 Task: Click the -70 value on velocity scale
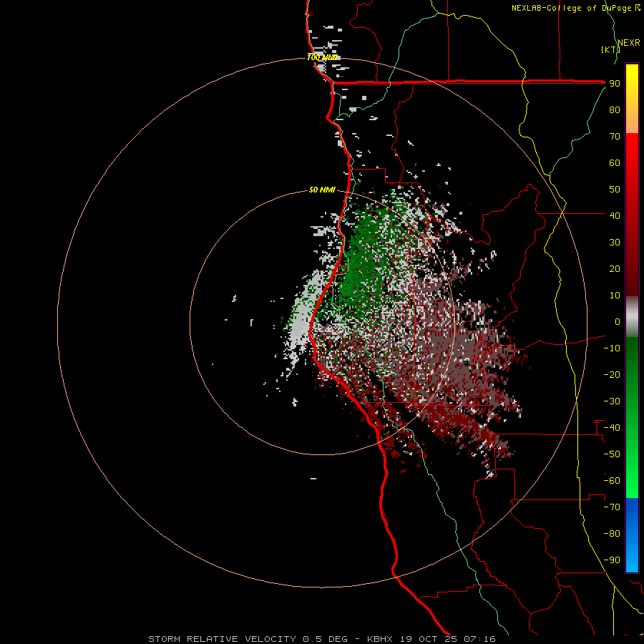coord(612,507)
